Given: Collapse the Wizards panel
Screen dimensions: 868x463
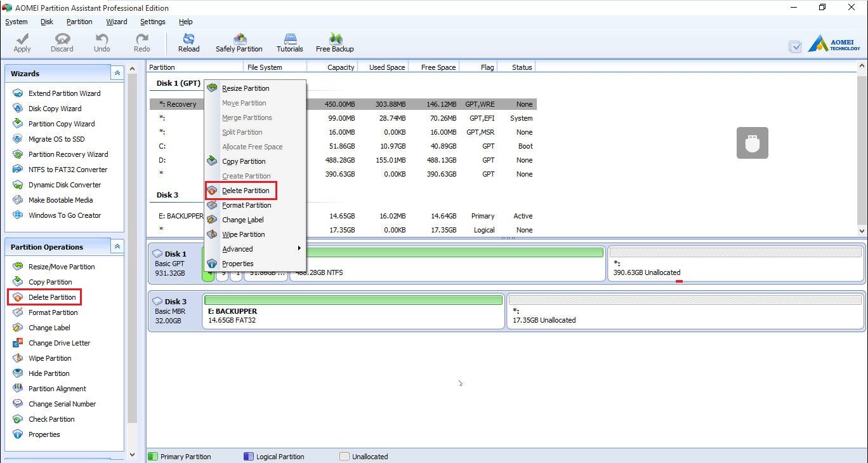Looking at the screenshot, I should (117, 73).
